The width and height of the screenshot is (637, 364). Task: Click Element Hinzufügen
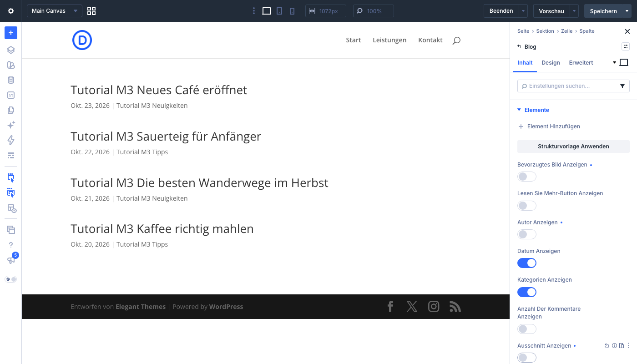(549, 126)
